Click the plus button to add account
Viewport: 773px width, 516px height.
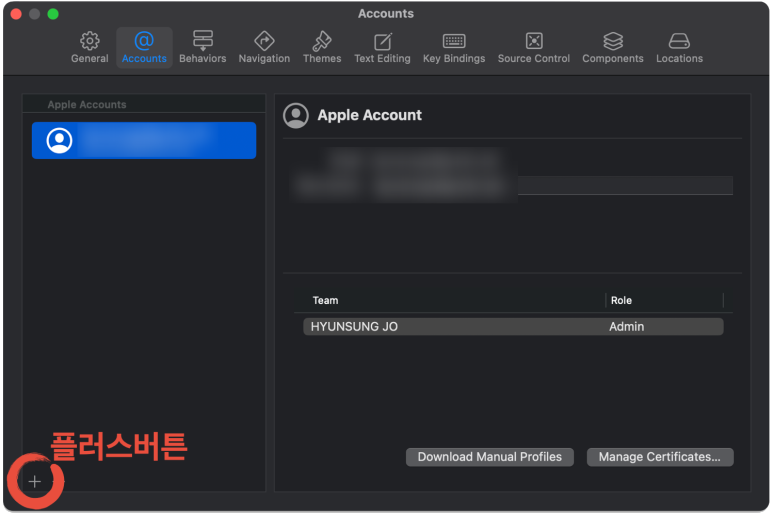(x=35, y=482)
